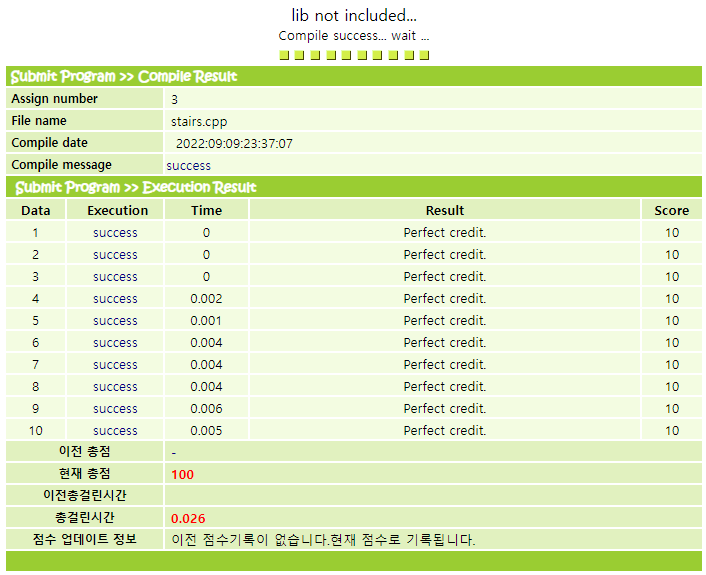Viewport: 706px width, 575px height.
Task: Click the 'Time' column header
Action: point(206,210)
